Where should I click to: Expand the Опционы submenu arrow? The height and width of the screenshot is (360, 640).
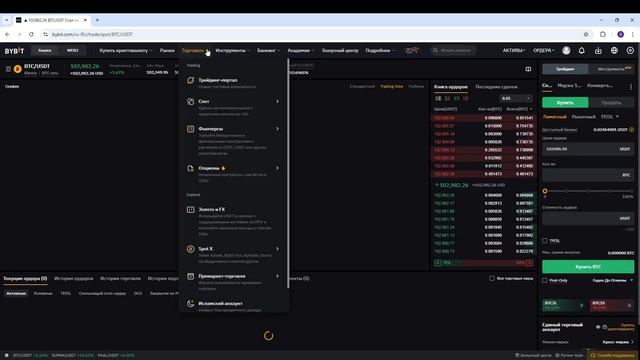278,168
